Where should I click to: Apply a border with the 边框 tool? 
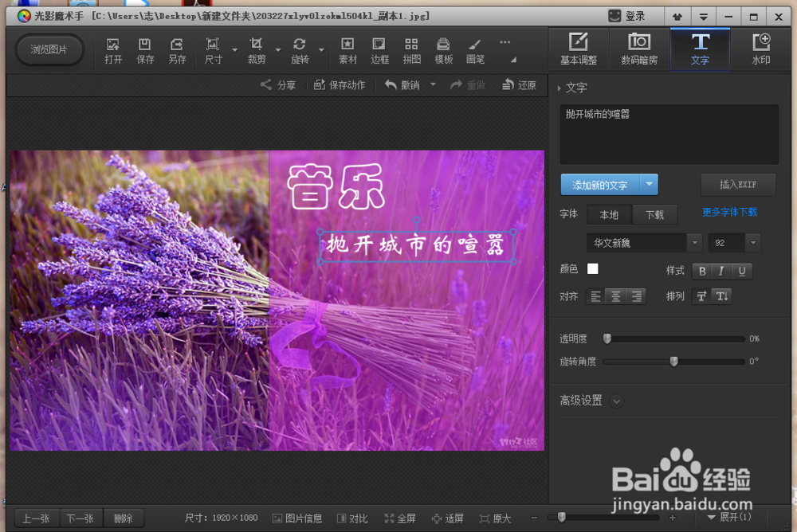tap(379, 49)
